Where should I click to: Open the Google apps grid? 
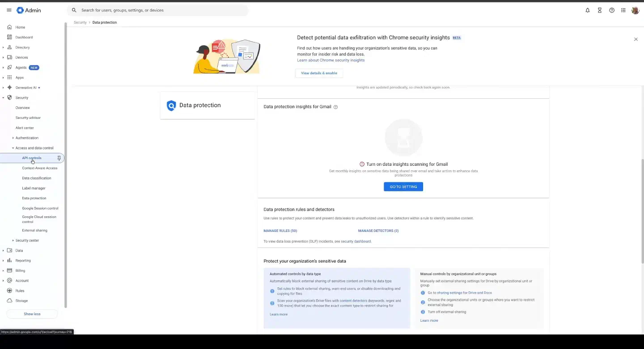pyautogui.click(x=623, y=10)
